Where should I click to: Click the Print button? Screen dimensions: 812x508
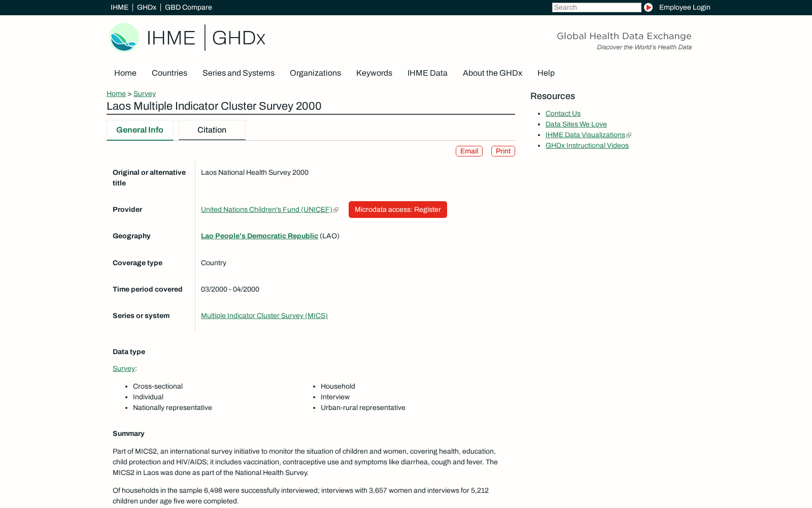[x=503, y=151]
